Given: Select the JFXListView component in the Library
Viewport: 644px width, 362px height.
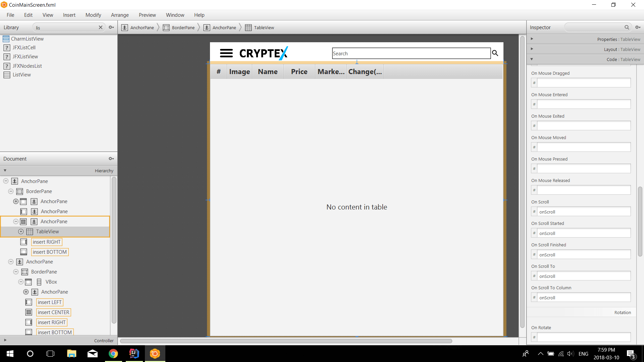Looking at the screenshot, I should point(25,56).
